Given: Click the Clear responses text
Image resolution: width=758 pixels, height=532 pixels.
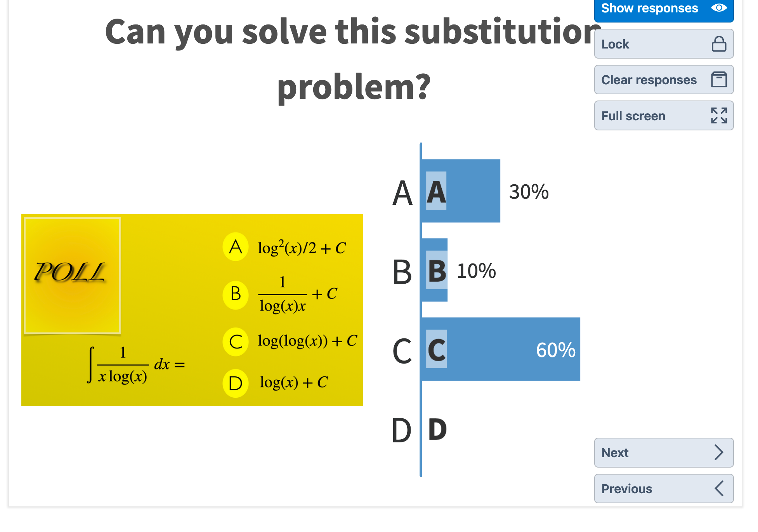Looking at the screenshot, I should tap(649, 80).
